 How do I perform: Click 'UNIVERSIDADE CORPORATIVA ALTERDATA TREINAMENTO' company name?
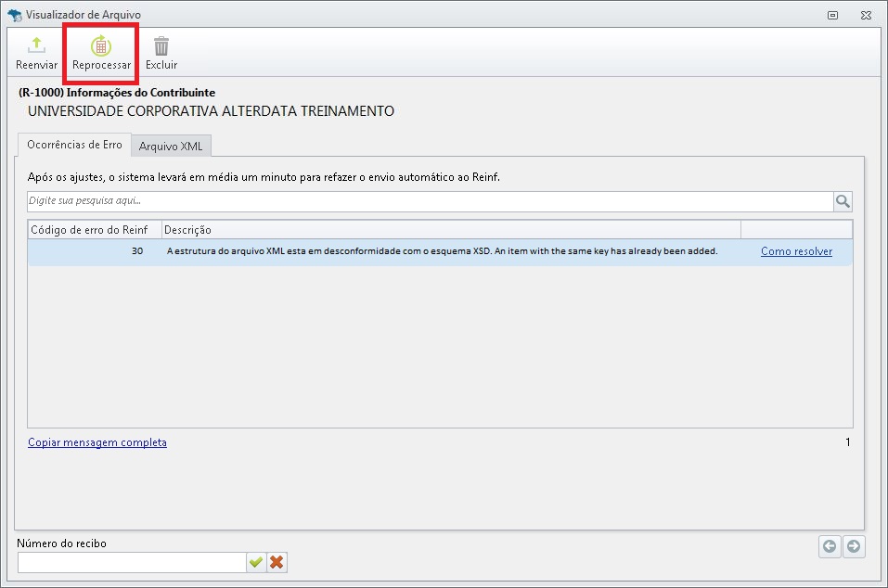(211, 111)
